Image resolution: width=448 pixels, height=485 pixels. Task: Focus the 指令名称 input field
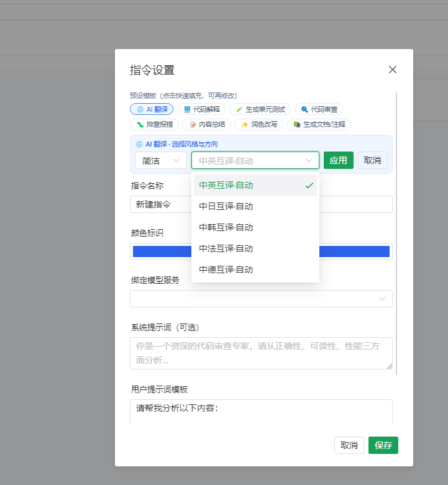tap(261, 204)
